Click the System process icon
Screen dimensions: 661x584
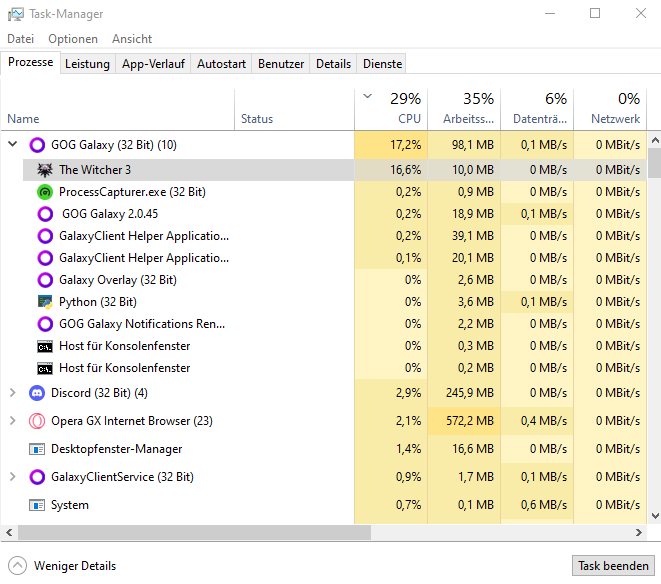37,505
